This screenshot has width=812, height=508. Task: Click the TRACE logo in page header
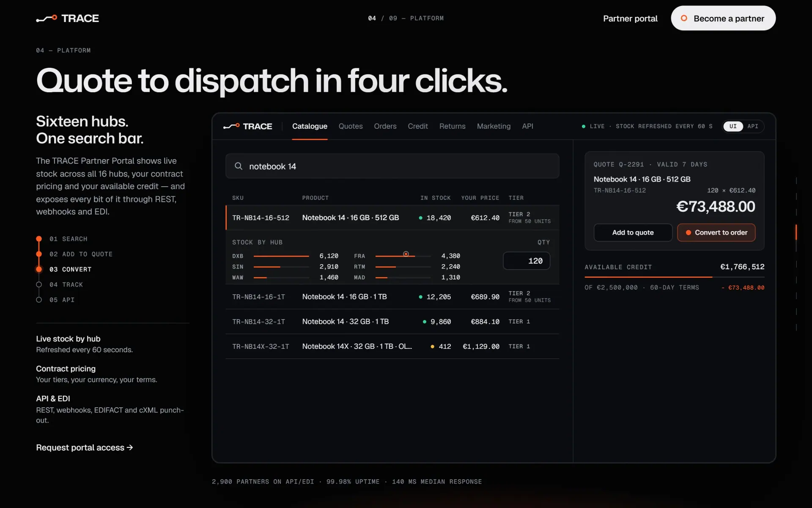68,18
